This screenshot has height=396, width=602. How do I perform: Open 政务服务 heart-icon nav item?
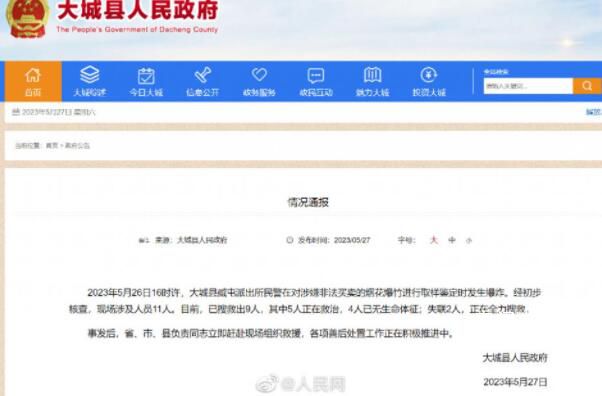(x=259, y=81)
